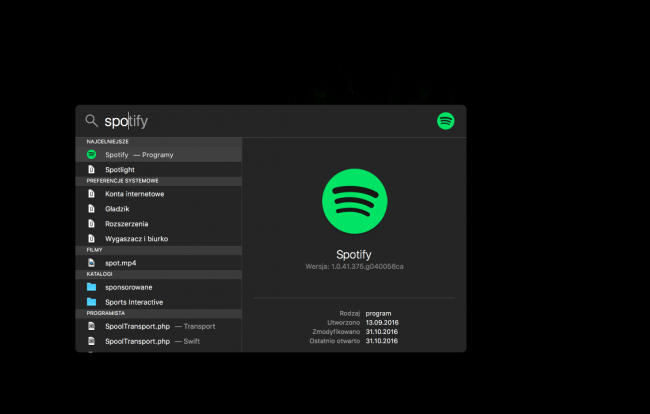This screenshot has height=414, width=650.
Task: Select SpoolTransport.php — Swift result
Action: (x=159, y=341)
